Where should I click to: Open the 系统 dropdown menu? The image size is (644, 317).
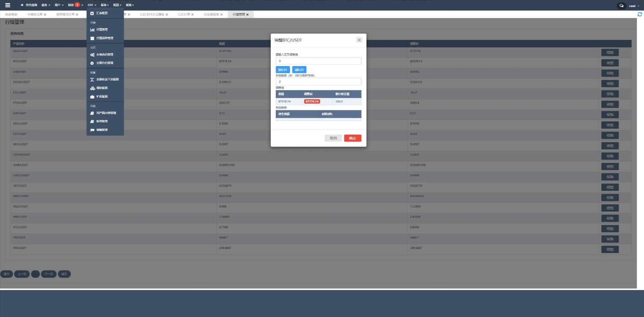tap(130, 5)
